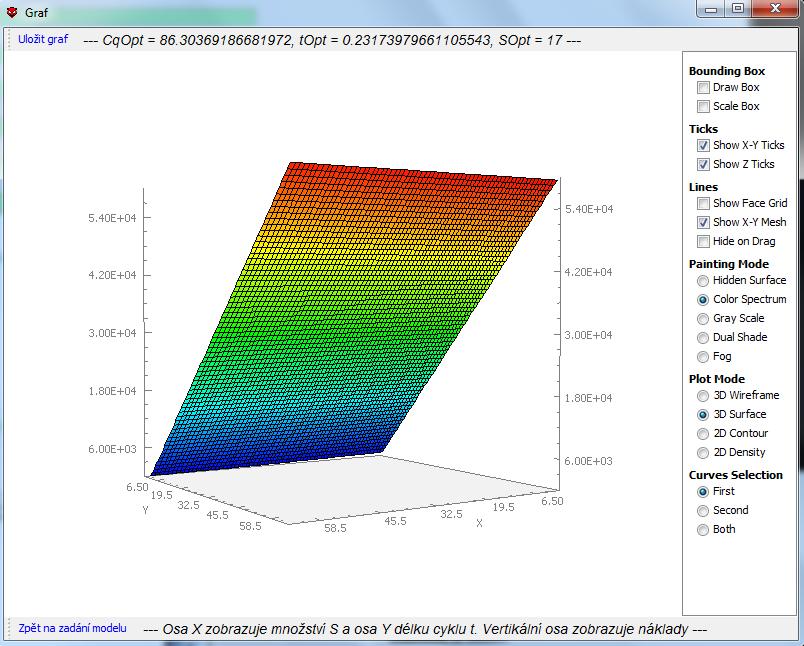Click 'Zpět na zadání modelu' link
The height and width of the screenshot is (646, 804).
pyautogui.click(x=72, y=628)
